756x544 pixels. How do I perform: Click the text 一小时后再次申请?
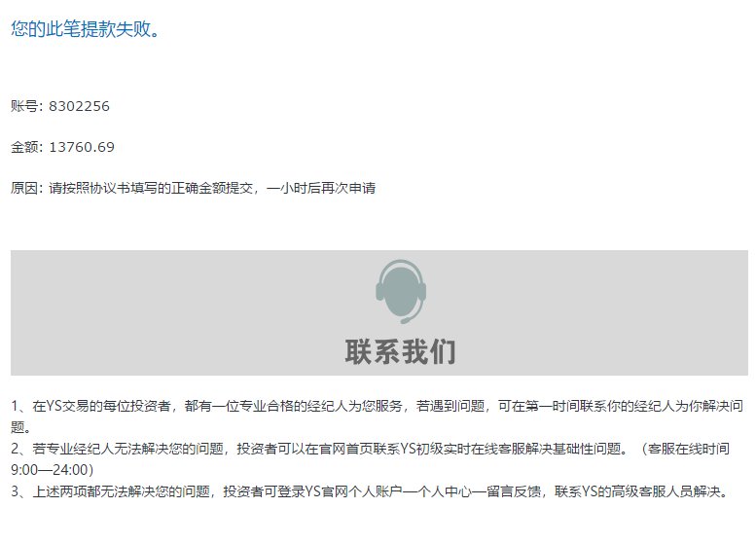pos(321,188)
